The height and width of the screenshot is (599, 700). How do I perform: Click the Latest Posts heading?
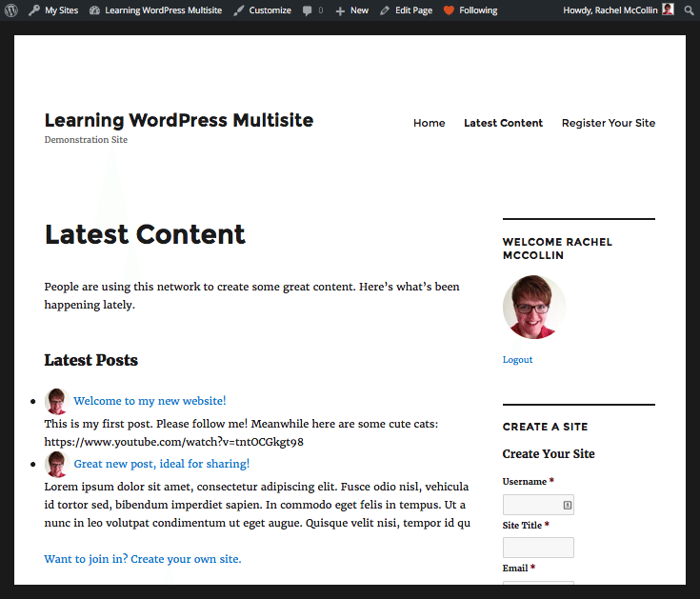pos(91,360)
